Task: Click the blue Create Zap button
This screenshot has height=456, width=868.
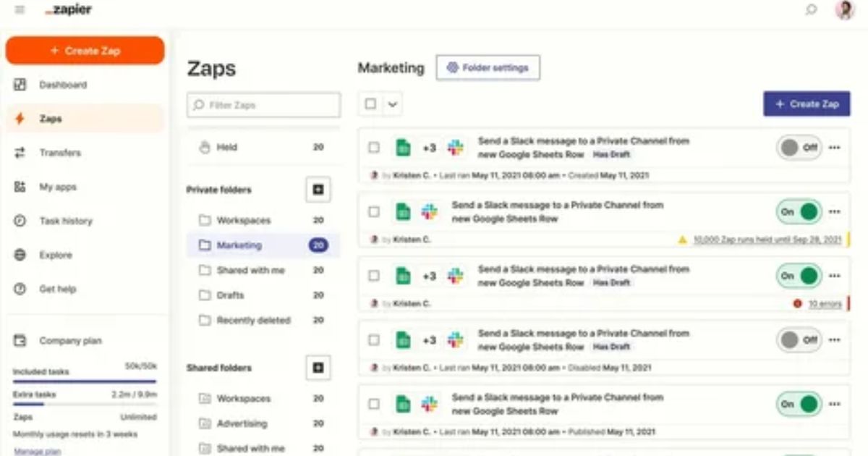Action: click(x=807, y=104)
